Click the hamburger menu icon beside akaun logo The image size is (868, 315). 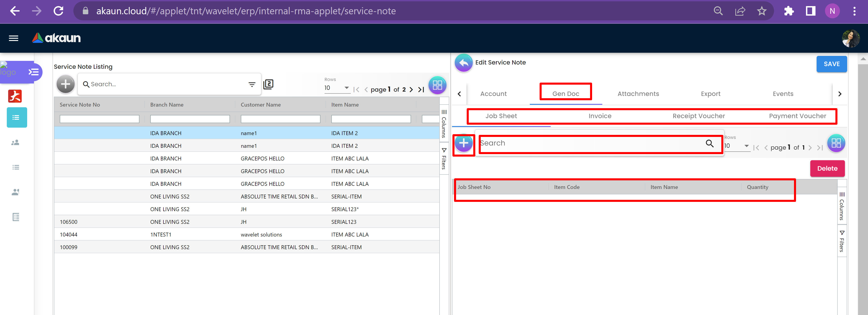click(14, 38)
